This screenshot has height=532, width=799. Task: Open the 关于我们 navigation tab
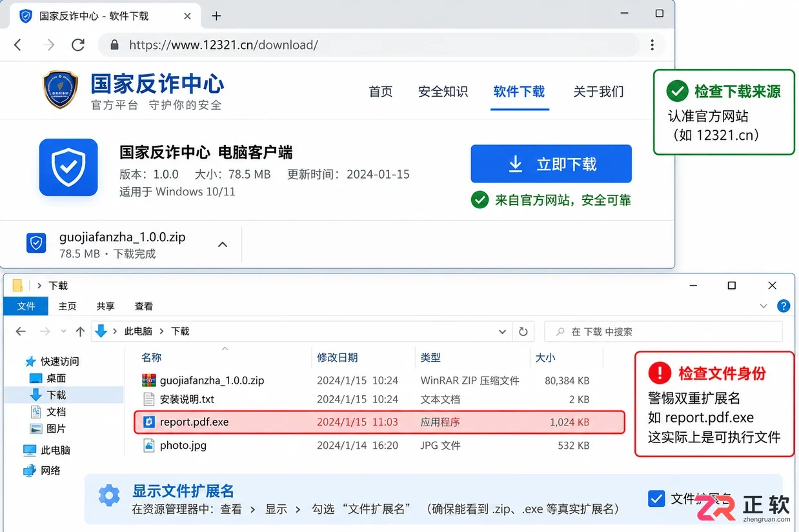[598, 92]
